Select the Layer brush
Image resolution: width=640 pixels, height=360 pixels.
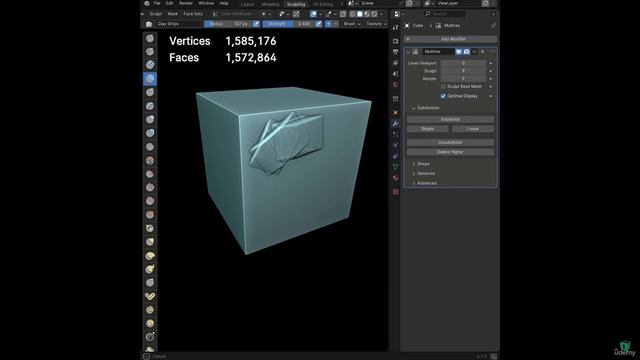coord(150,106)
